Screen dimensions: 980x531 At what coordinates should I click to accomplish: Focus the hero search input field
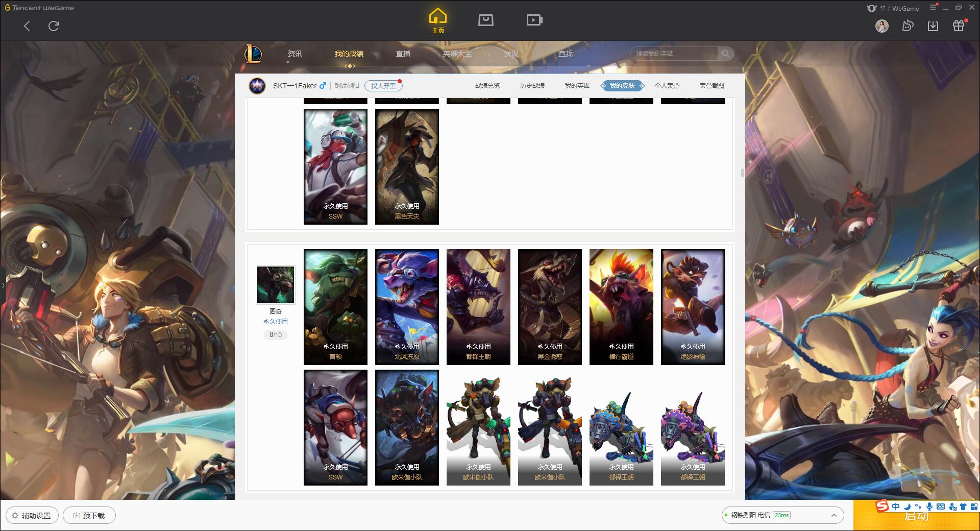point(675,54)
